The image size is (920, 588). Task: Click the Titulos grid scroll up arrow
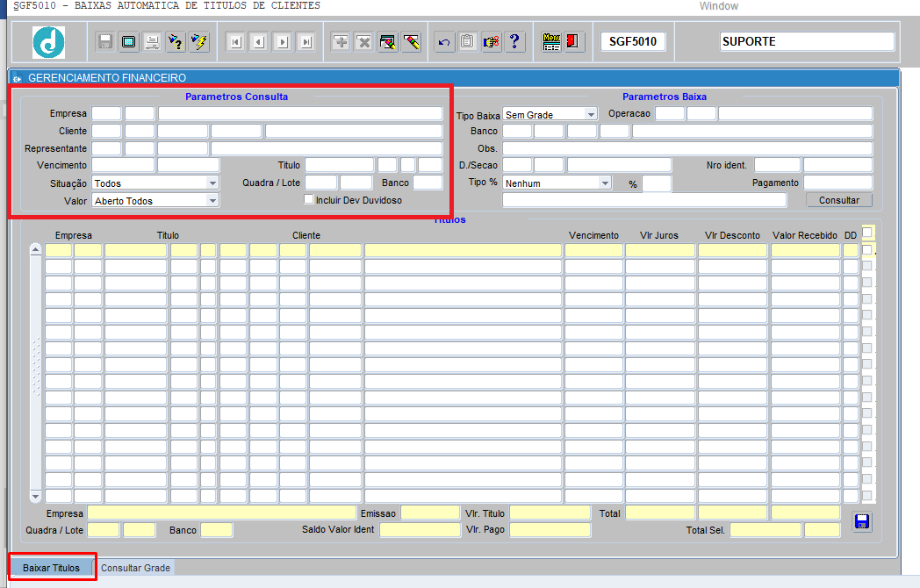36,250
